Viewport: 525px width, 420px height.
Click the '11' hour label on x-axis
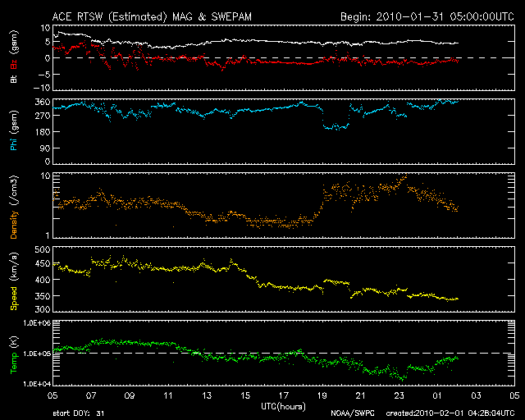(168, 395)
